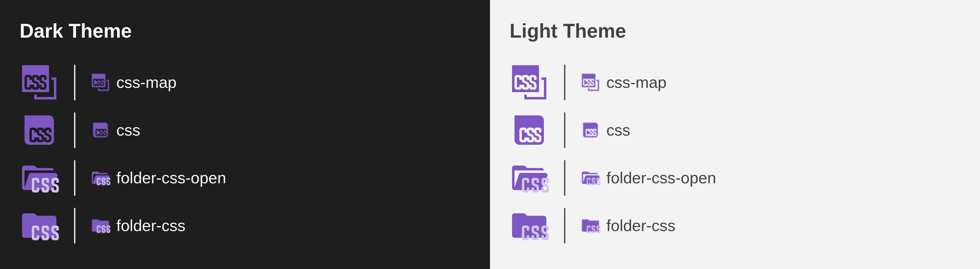Select the large css file icon in Light Theme
This screenshot has width=980, height=269.
pyautogui.click(x=529, y=130)
